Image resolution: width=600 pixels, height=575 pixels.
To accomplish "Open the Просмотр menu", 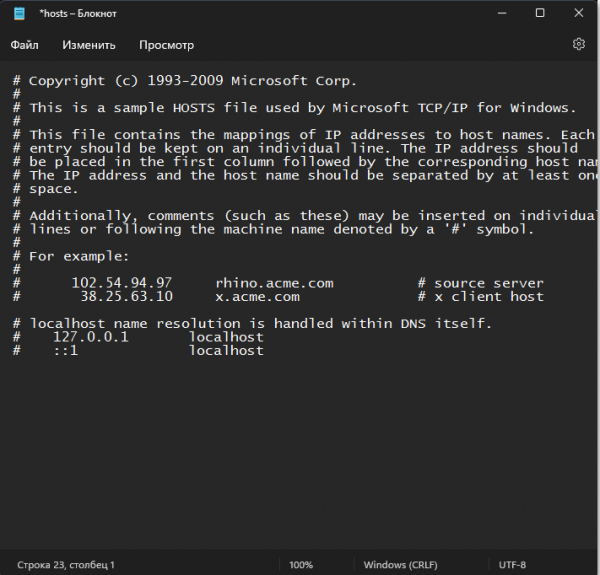I will [x=166, y=45].
